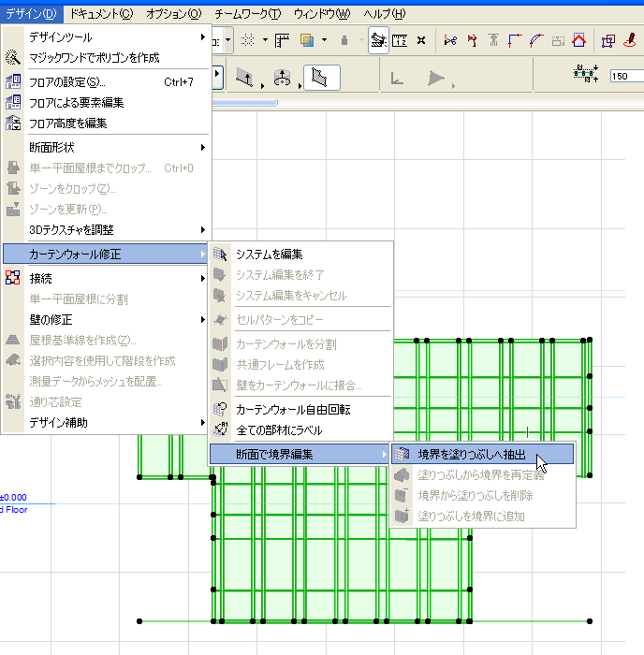Click the 接続 squares icon
This screenshot has height=655, width=644.
(x=12, y=277)
